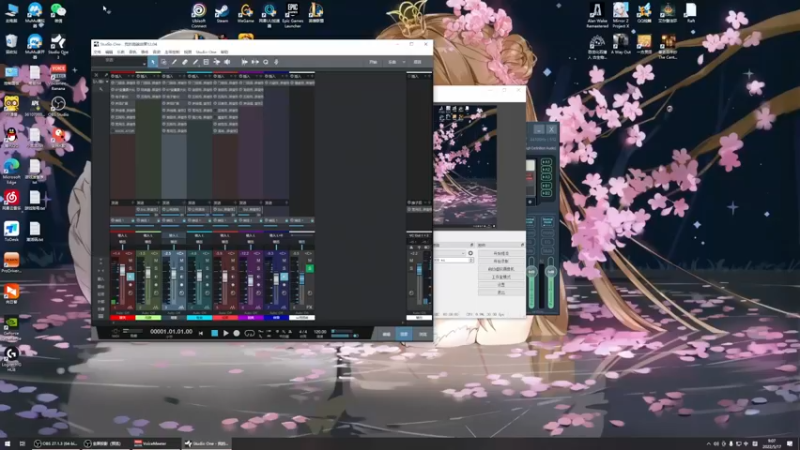Click the red channel's volume fader
Viewport: 800px width, 450px height.
pos(122,271)
